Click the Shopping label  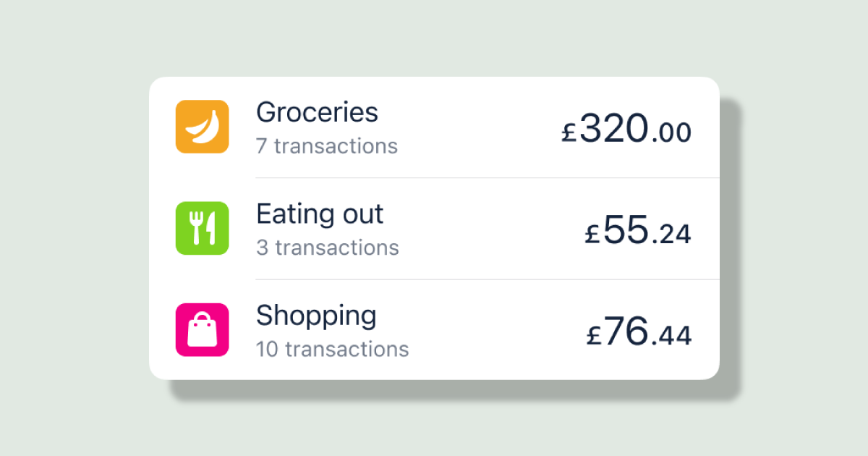(x=316, y=315)
